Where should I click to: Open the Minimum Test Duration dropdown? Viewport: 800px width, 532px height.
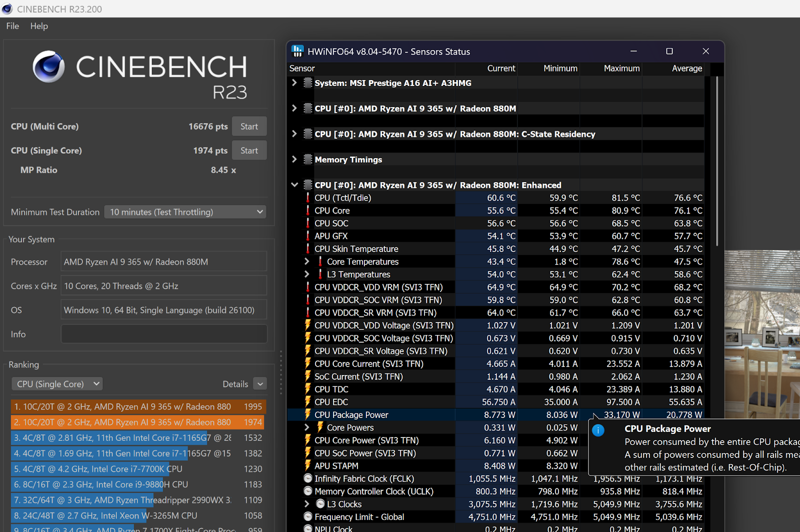[185, 212]
